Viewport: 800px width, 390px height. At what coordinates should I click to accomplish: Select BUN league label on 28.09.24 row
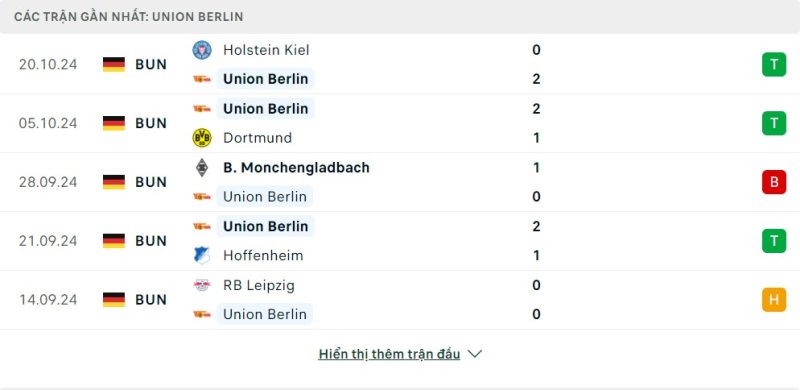pyautogui.click(x=151, y=182)
